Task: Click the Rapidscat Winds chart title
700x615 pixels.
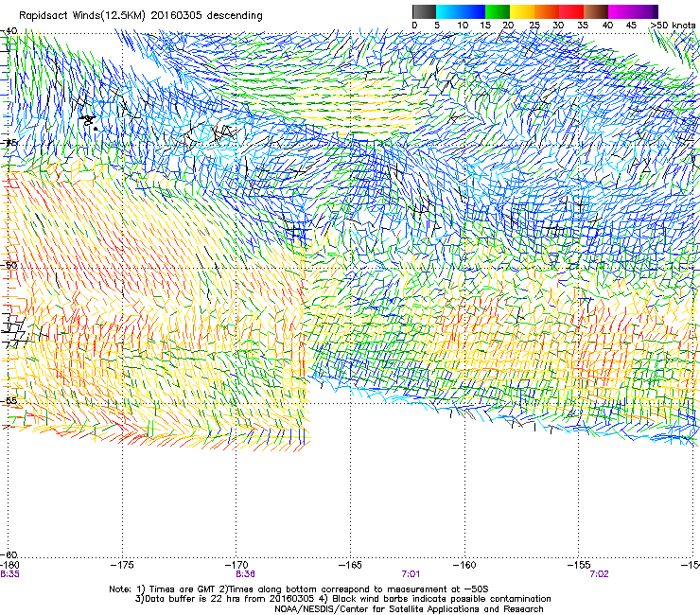Action: click(141, 15)
